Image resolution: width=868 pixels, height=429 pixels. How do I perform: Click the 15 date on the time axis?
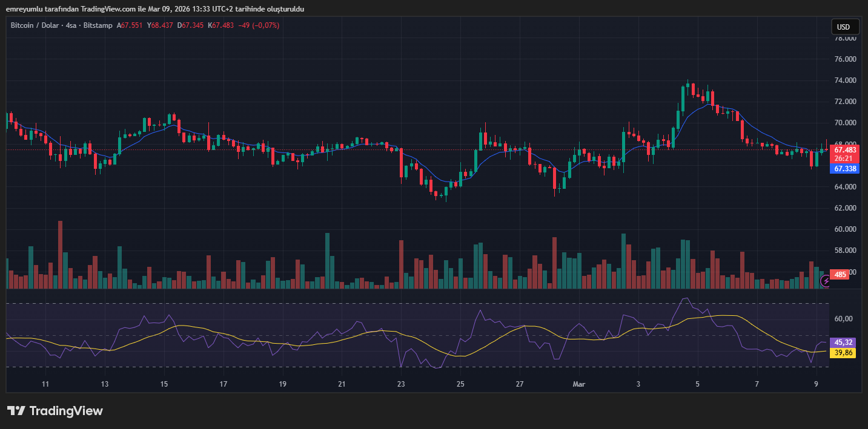tap(164, 384)
